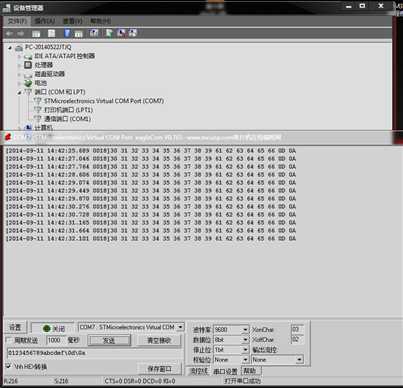Viewport: 403px width, 388px height.
Task: Click the printer port (LPT1) device icon
Action: coord(38,110)
